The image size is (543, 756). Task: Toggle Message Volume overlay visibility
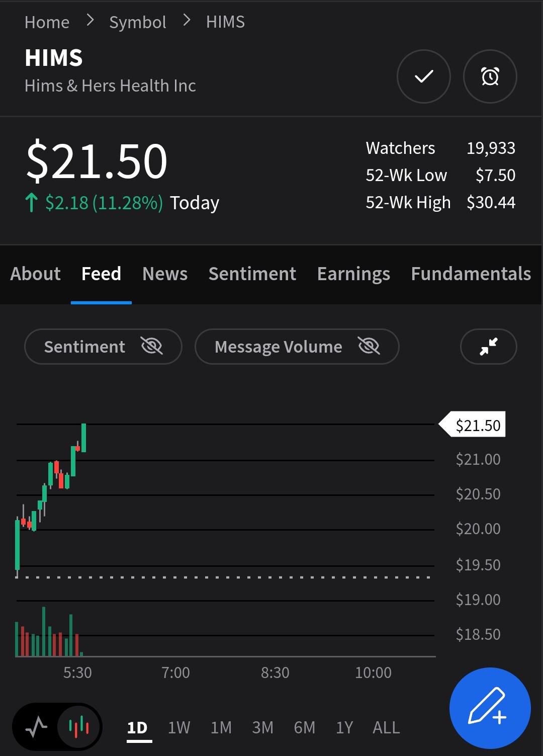[297, 347]
